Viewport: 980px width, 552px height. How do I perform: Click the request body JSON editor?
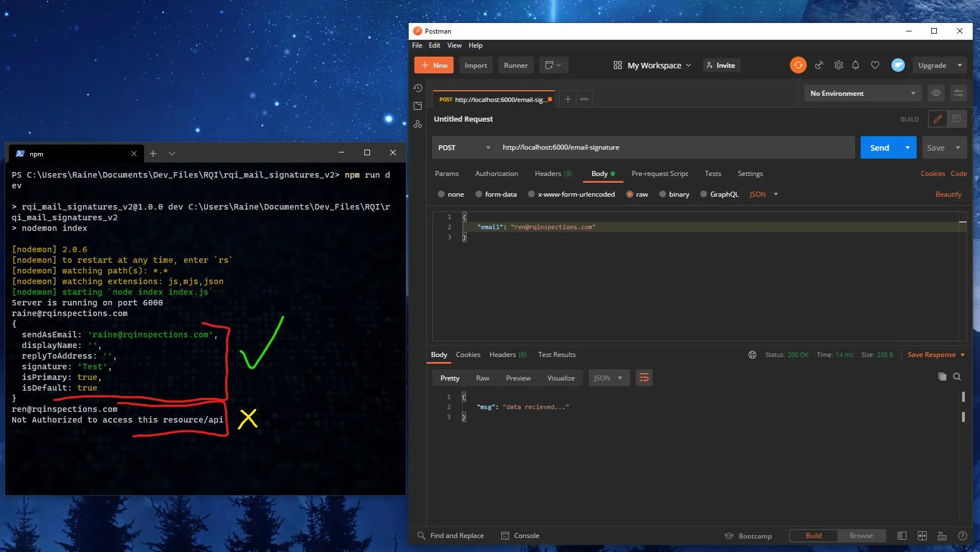pyautogui.click(x=699, y=276)
